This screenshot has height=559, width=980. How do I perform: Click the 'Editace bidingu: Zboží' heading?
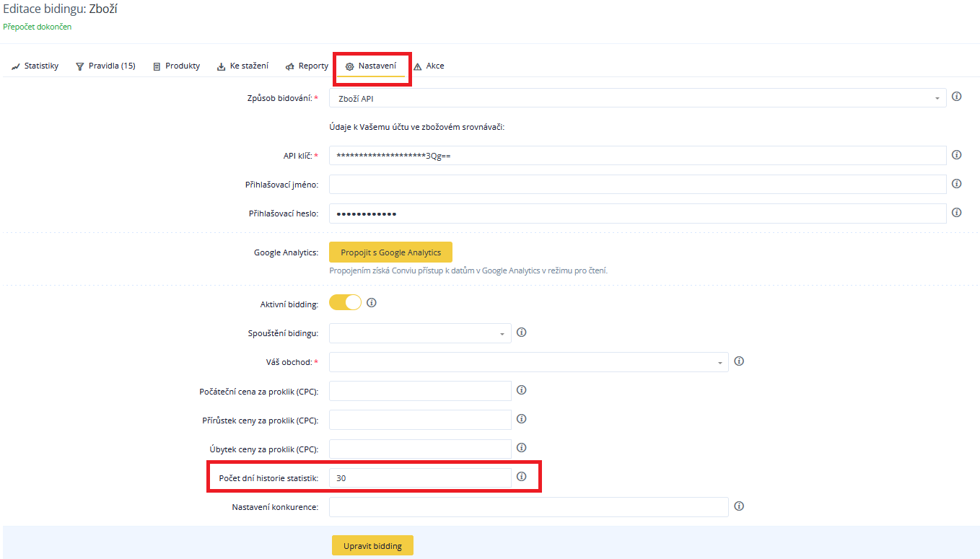point(61,9)
